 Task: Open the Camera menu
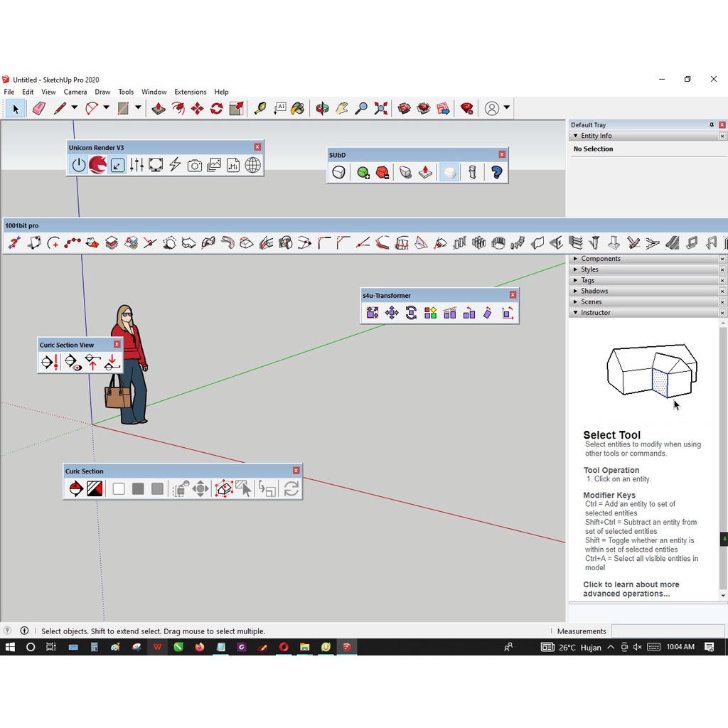75,92
